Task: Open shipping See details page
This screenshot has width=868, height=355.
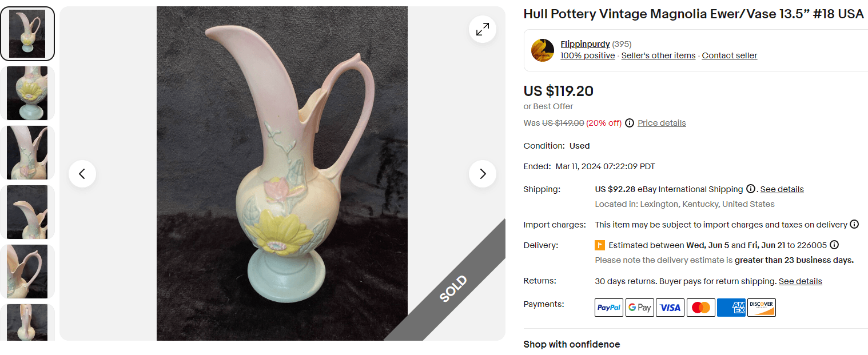Action: point(782,189)
